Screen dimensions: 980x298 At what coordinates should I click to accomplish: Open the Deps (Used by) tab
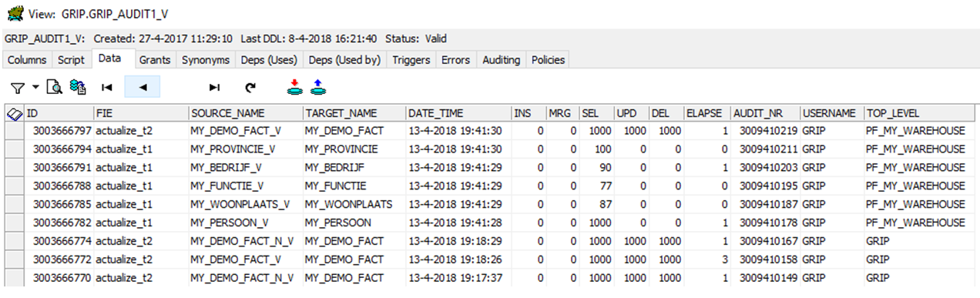(345, 59)
